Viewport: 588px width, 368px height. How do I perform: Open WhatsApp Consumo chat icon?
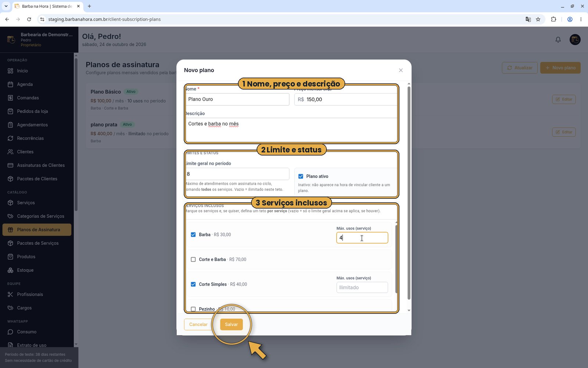pyautogui.click(x=10, y=332)
